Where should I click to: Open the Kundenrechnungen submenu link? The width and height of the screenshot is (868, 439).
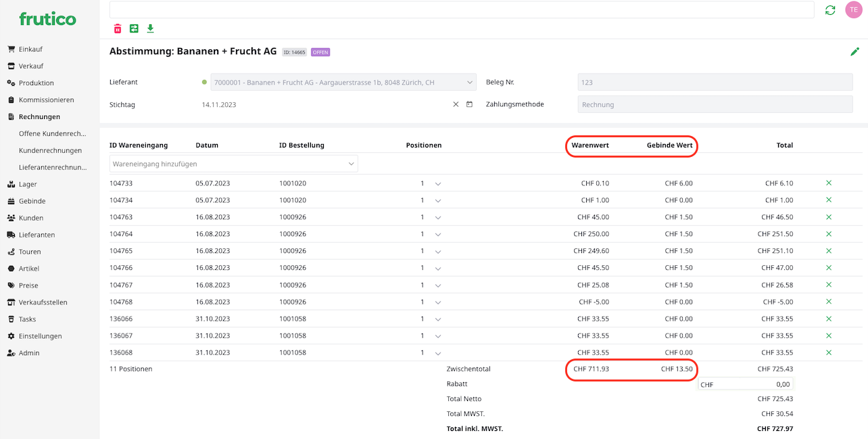click(x=50, y=150)
